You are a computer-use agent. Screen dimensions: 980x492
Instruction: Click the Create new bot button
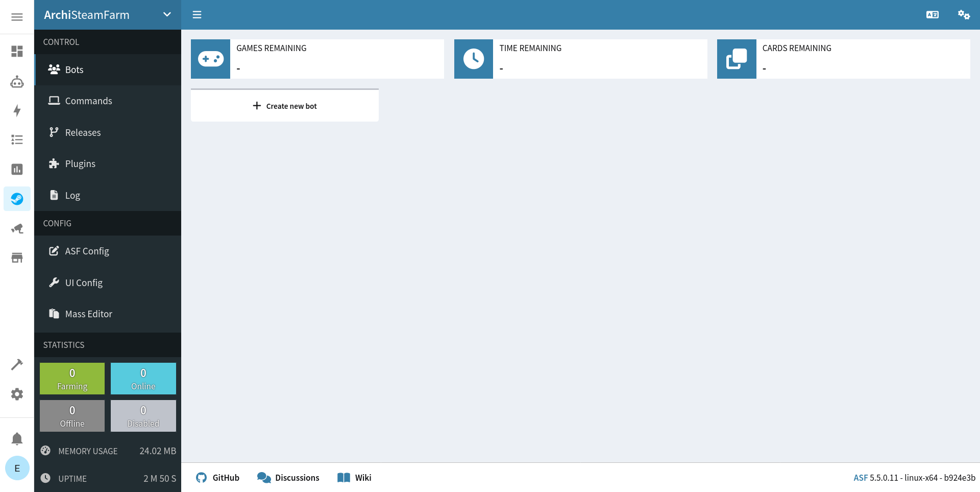click(285, 106)
